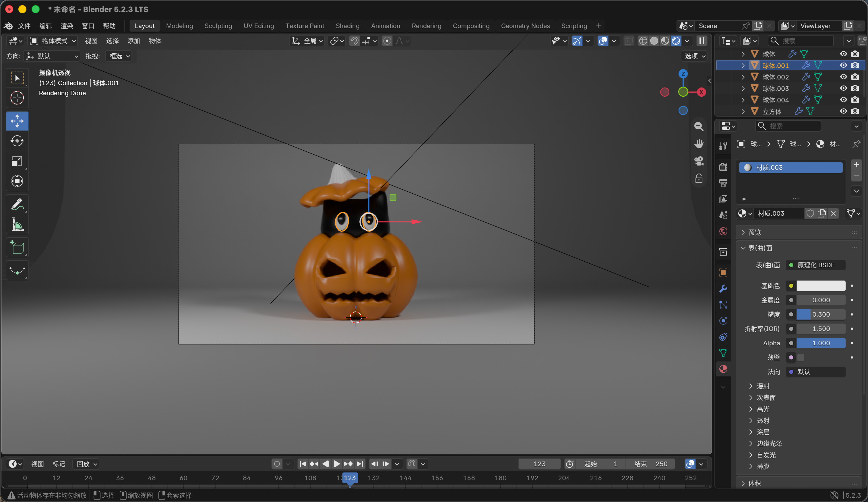Select the 材质.003 material slot

790,168
